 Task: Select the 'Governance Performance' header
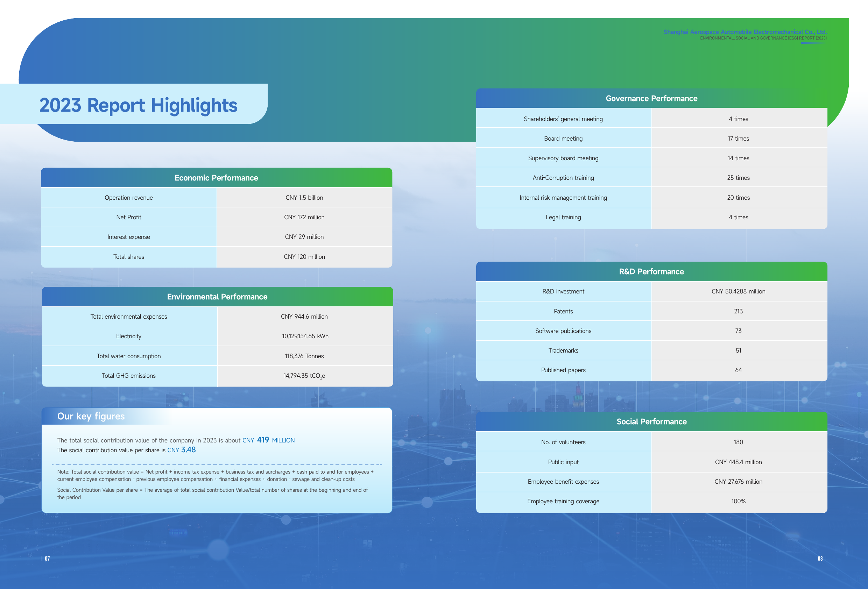(x=651, y=98)
